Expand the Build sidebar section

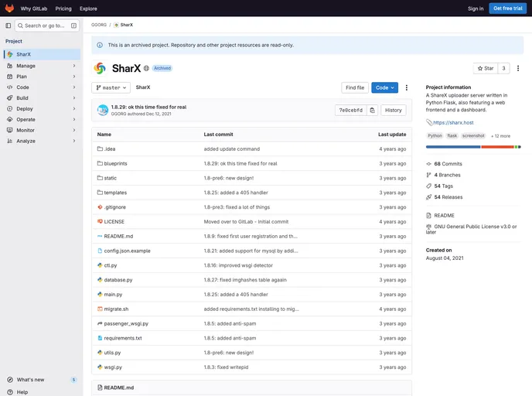[x=42, y=98]
